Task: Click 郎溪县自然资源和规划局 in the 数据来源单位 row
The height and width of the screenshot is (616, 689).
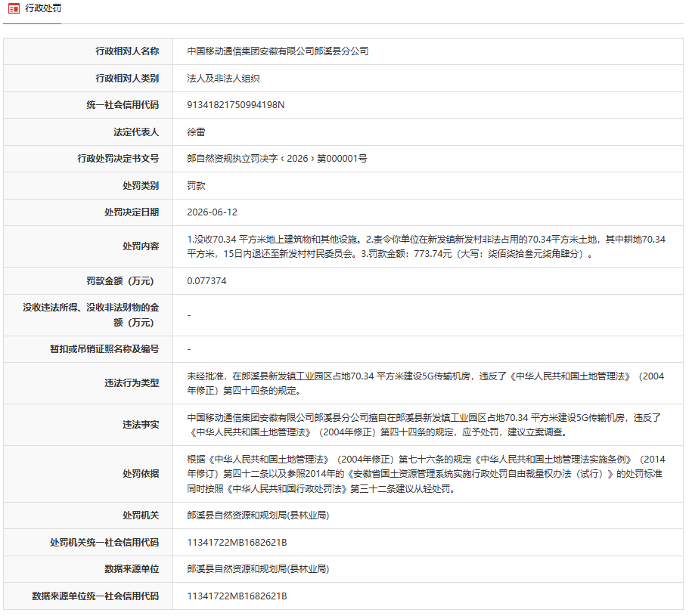Action: [258, 569]
